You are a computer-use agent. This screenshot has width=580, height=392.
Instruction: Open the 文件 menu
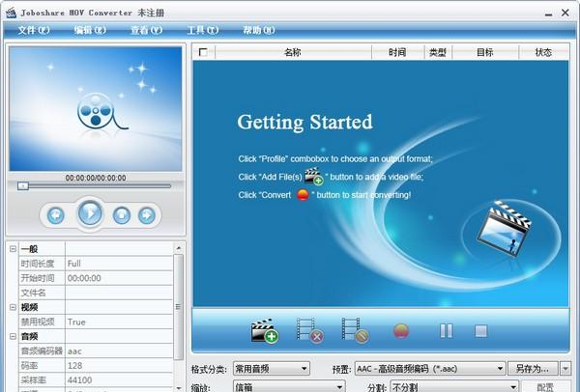(x=34, y=30)
